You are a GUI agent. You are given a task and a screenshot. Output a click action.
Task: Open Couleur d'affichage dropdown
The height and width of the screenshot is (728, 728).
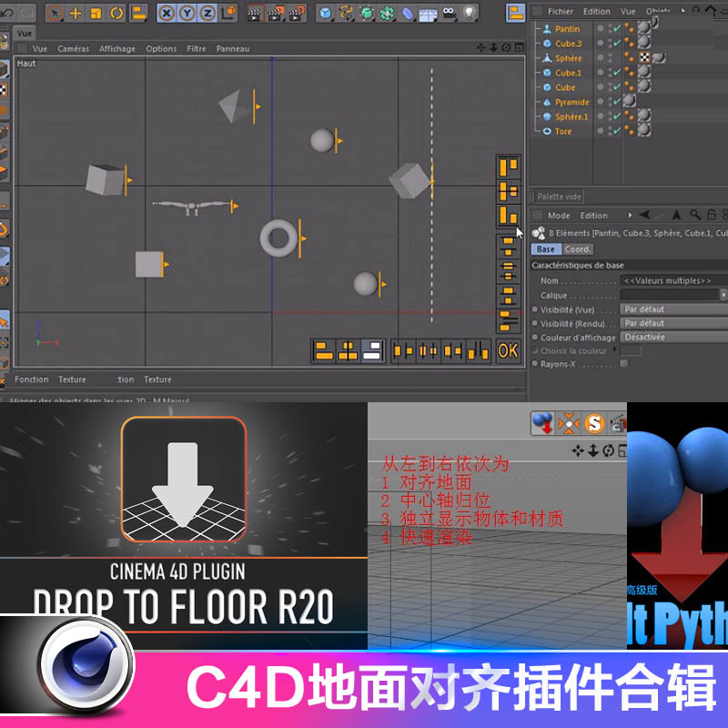673,337
